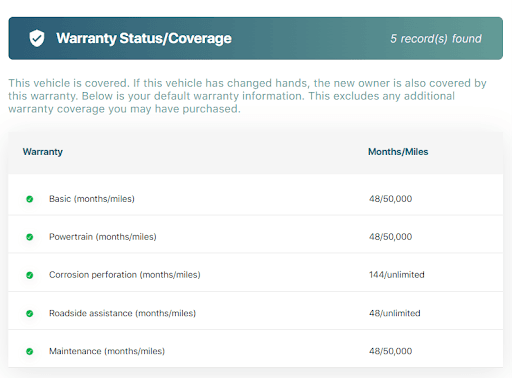The height and width of the screenshot is (378, 512).
Task: Select the Warranty Status/Coverage heading
Action: coord(144,38)
